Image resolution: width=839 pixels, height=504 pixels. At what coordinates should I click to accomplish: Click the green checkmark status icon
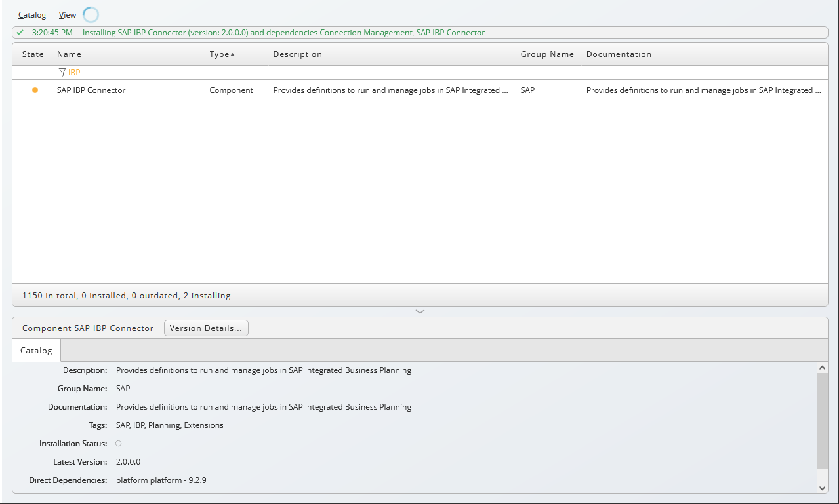point(20,32)
